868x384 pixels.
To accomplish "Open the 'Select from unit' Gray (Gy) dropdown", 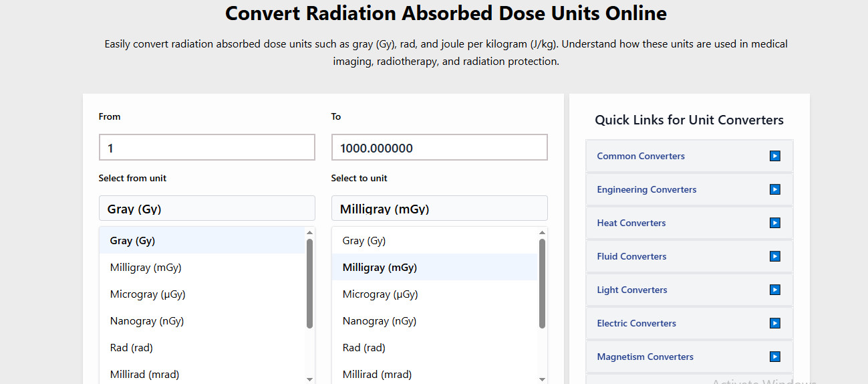I will [x=206, y=209].
